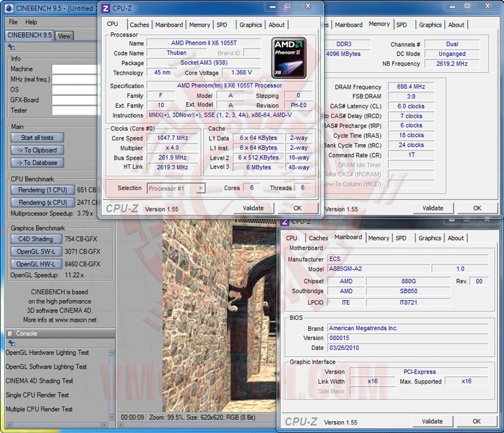
Task: Click the pin icon under the Console header
Action: pyautogui.click(x=11, y=343)
